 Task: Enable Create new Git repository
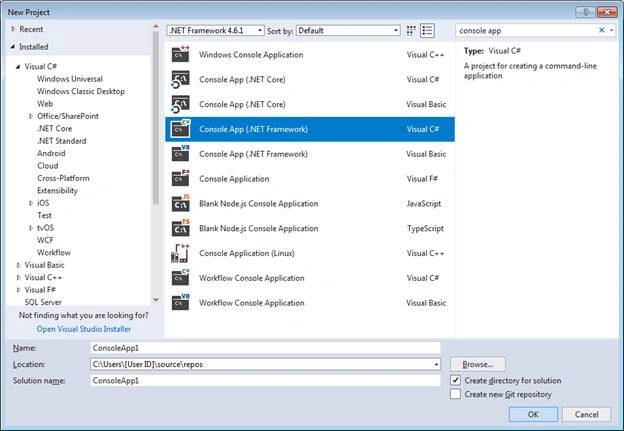click(456, 394)
